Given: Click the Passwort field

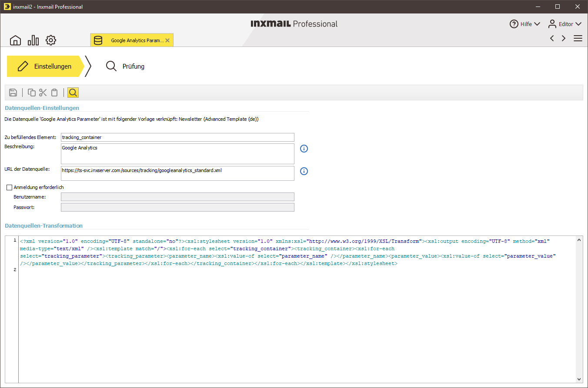Looking at the screenshot, I should coord(177,207).
